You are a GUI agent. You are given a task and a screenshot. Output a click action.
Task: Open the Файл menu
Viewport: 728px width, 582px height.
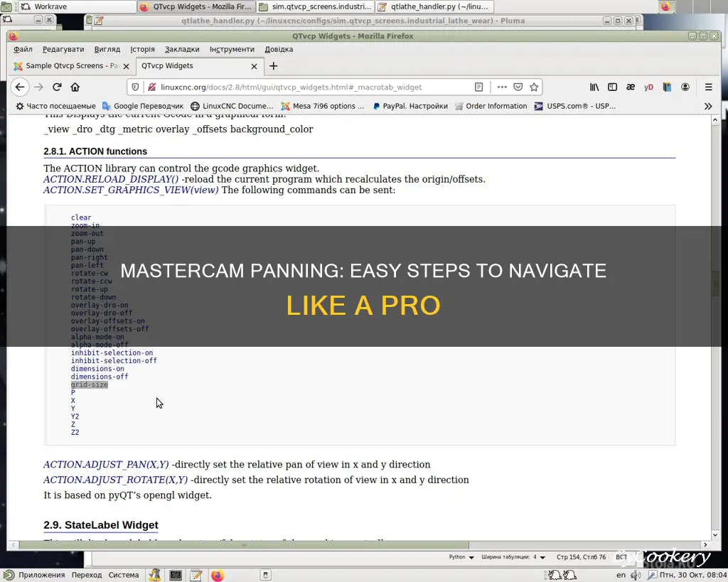click(x=23, y=49)
